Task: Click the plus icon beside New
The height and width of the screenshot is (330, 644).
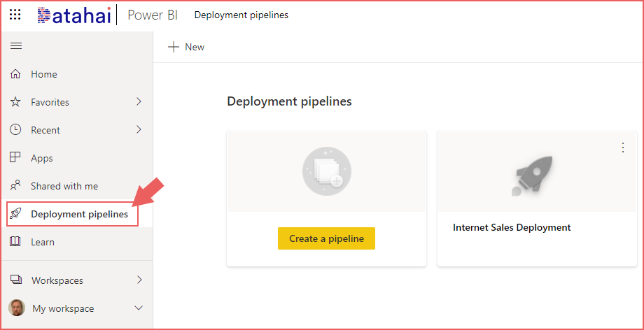Action: 174,47
